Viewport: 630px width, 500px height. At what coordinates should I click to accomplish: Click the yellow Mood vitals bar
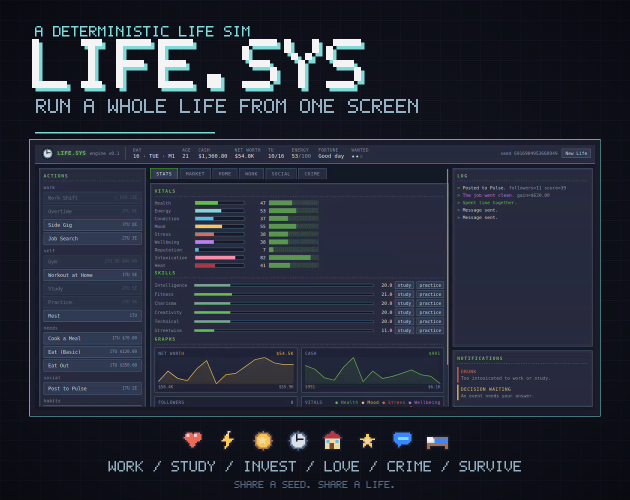pos(219,226)
